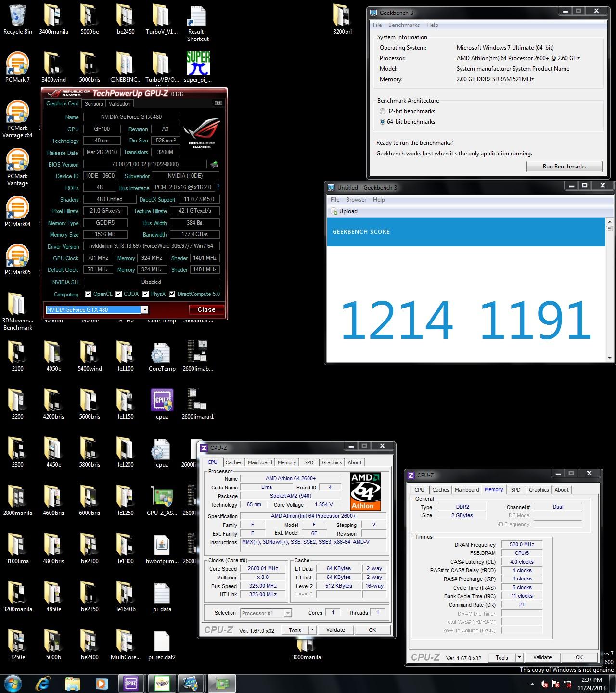
Task: Toggle the OpenCL checkbox in GPU-Z
Action: tap(88, 294)
